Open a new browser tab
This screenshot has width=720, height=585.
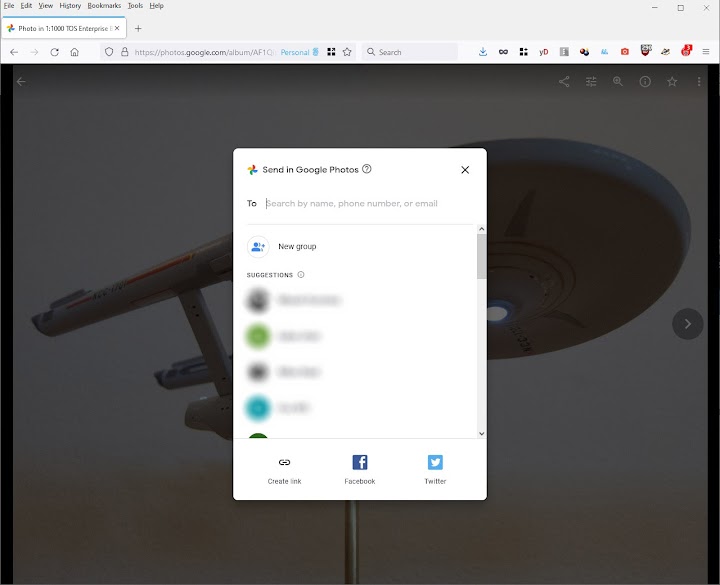[138, 28]
